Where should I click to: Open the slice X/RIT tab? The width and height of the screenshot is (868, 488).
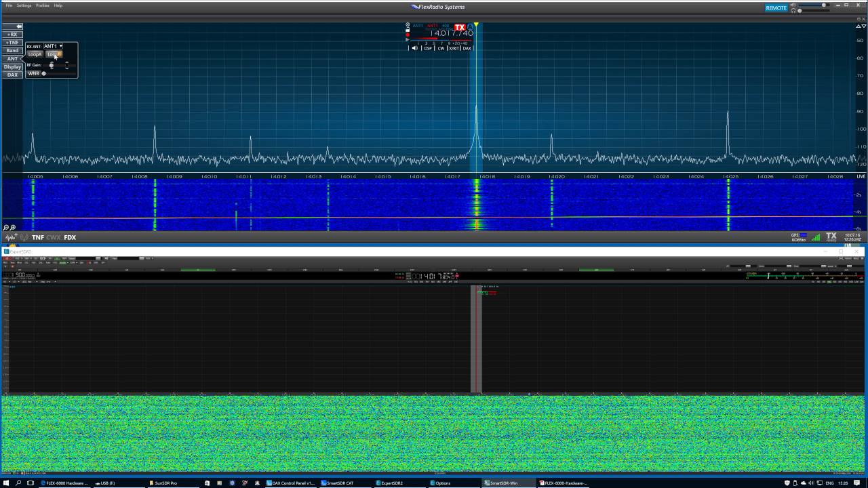tap(454, 48)
